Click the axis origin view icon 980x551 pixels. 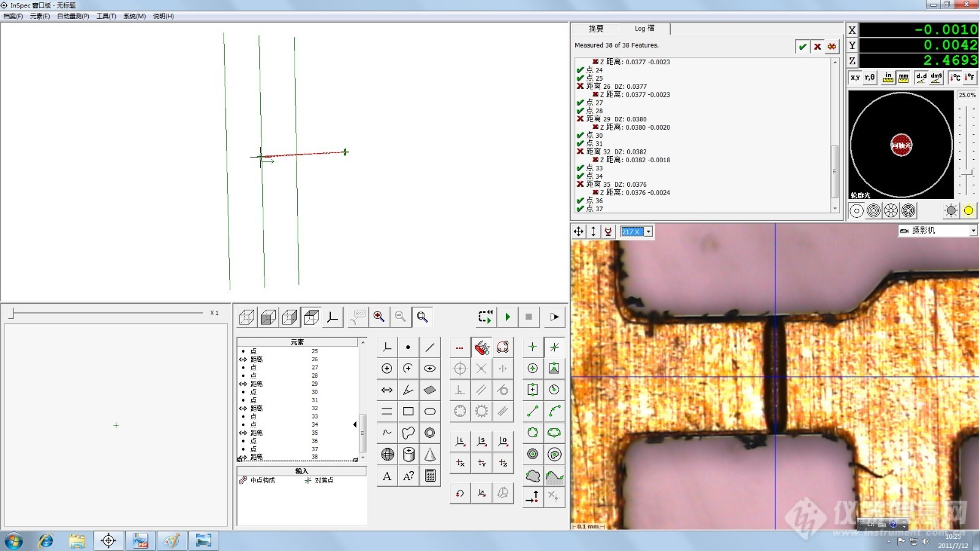pyautogui.click(x=333, y=317)
